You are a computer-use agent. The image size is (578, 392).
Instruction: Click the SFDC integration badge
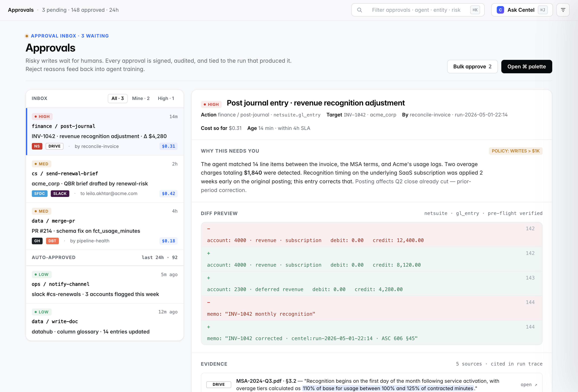coord(40,194)
